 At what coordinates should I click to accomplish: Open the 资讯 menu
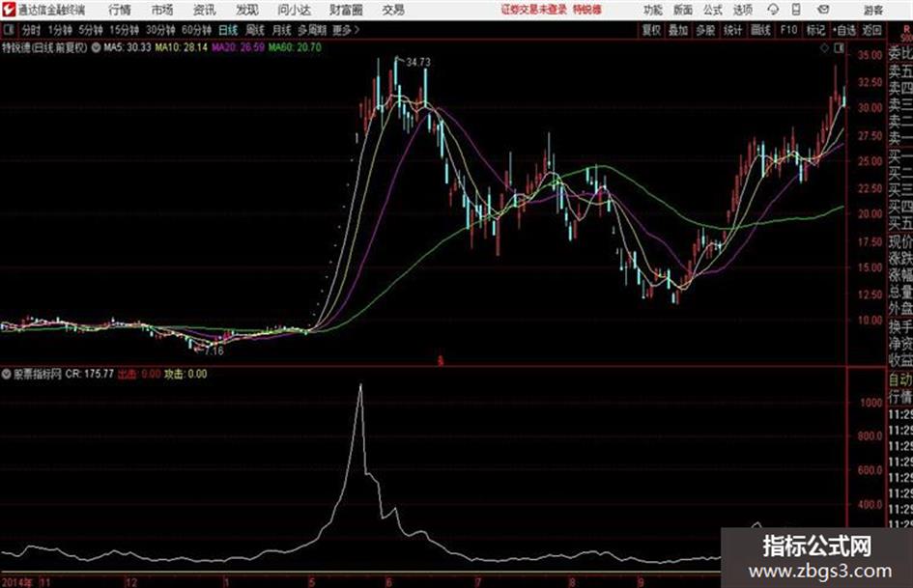[205, 10]
